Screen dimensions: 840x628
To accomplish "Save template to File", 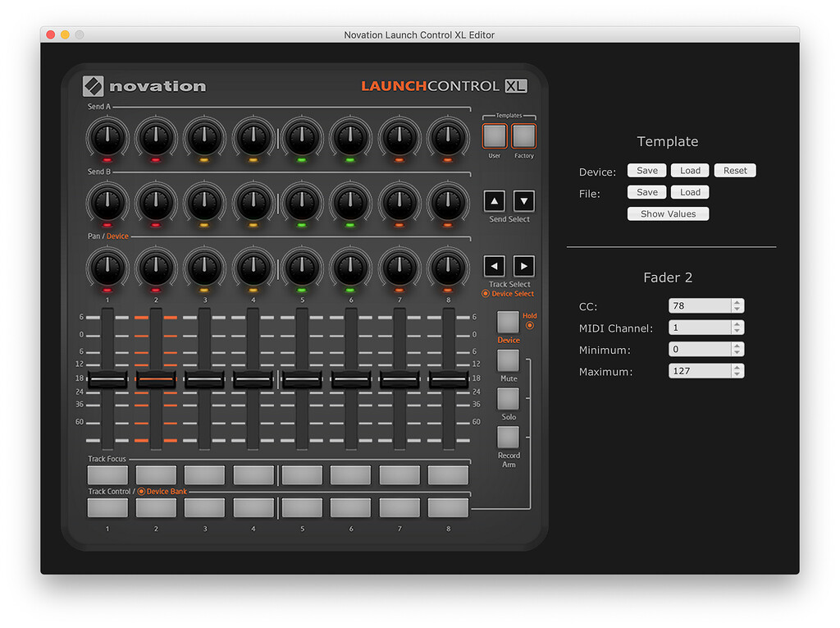I will (x=646, y=192).
